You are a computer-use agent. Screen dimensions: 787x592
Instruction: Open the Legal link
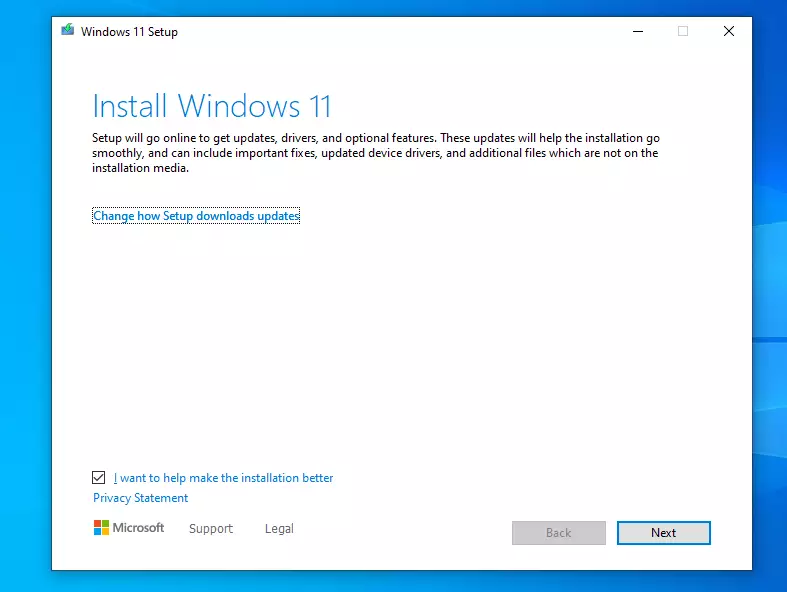(279, 528)
